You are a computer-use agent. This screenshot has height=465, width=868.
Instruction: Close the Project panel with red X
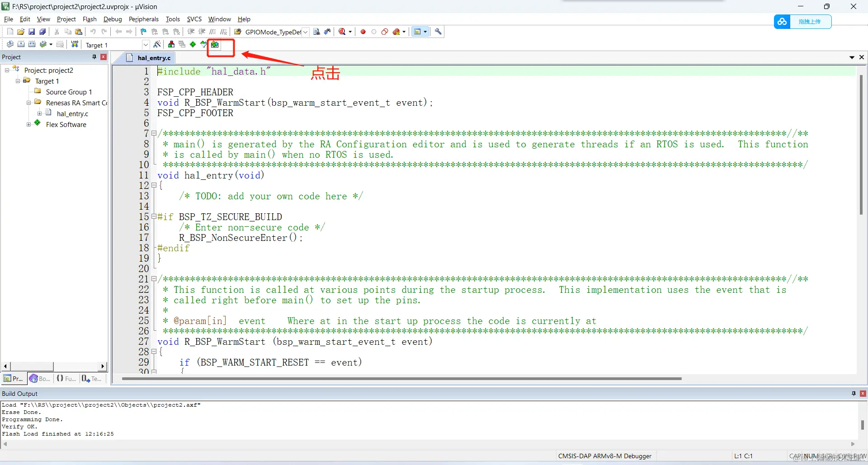coord(104,57)
